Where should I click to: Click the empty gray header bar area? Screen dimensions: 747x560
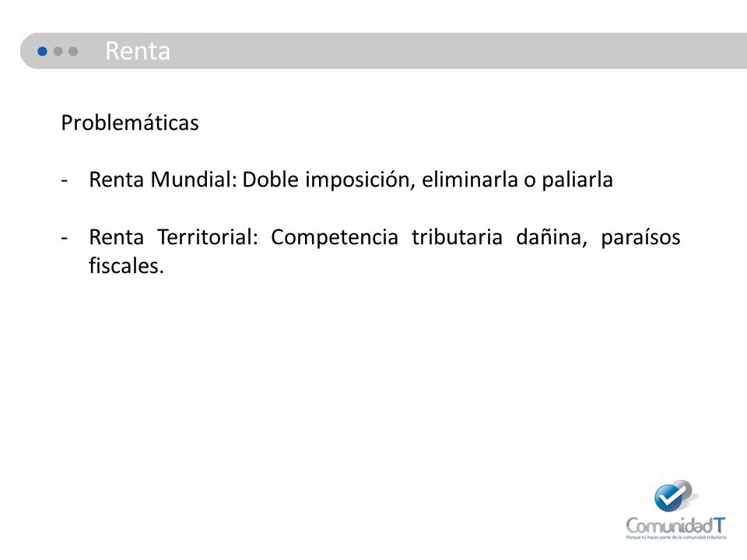click(x=458, y=51)
